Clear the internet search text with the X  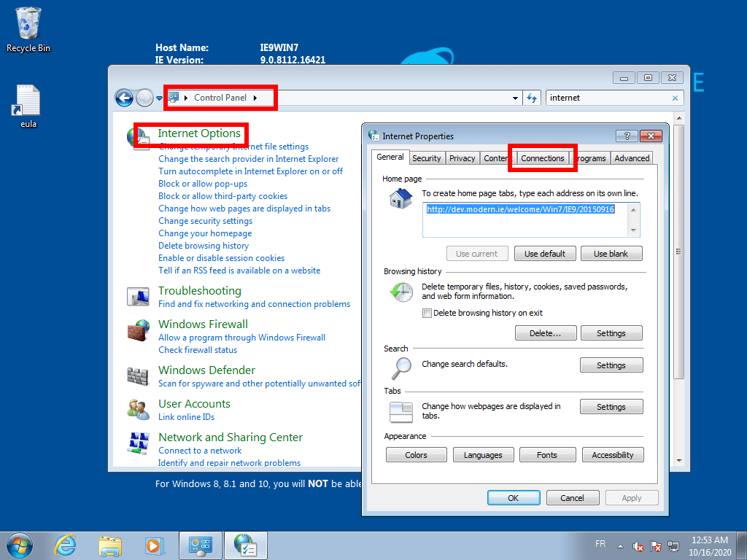tap(676, 98)
